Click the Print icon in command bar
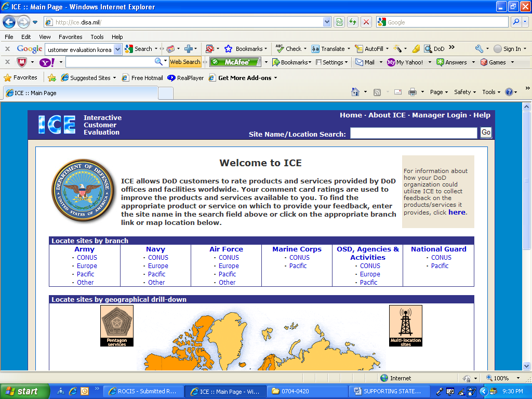 point(412,92)
